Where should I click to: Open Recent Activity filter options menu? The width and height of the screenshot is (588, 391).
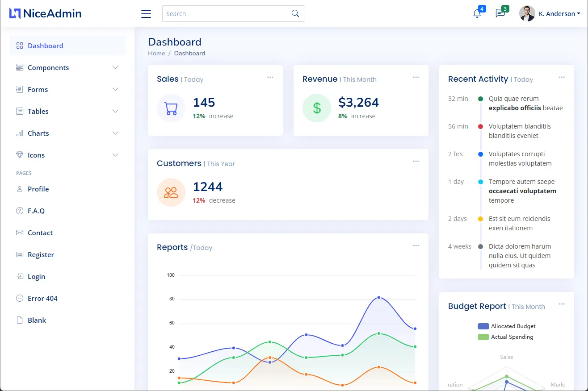[x=562, y=77]
